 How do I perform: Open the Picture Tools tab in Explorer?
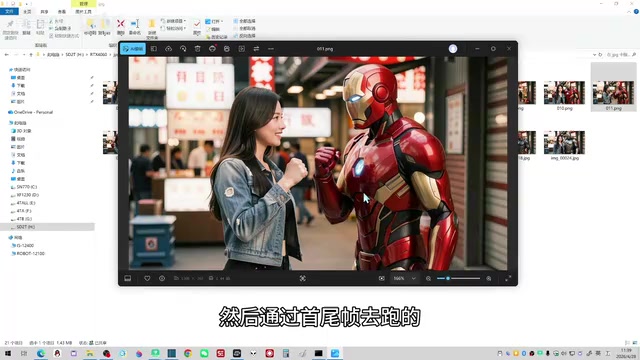tap(83, 11)
